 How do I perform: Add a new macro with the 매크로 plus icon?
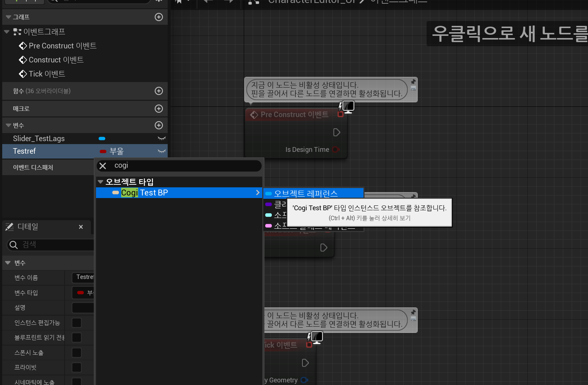159,109
